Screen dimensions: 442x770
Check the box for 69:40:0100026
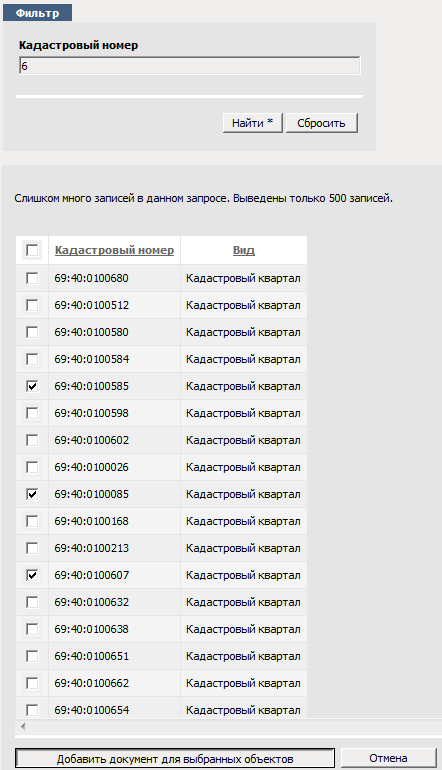[x=32, y=467]
